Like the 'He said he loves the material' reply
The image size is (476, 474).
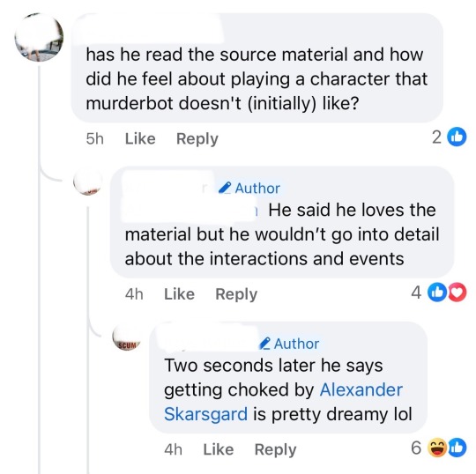(x=179, y=294)
